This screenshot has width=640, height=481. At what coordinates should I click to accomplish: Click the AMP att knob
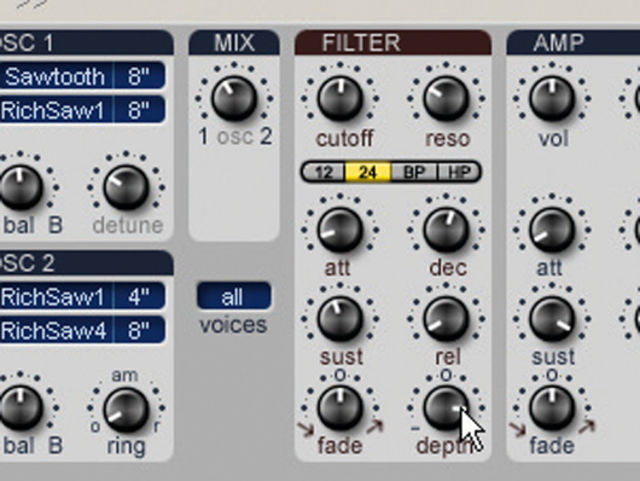552,229
